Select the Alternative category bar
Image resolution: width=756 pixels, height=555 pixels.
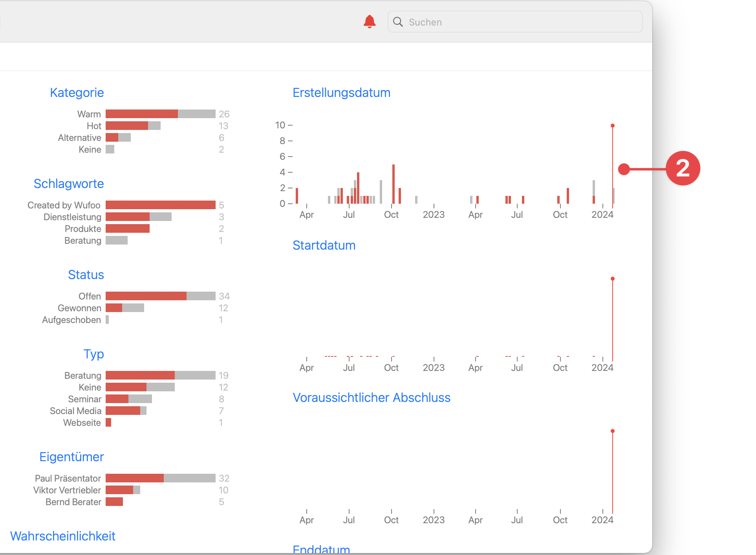click(x=118, y=137)
